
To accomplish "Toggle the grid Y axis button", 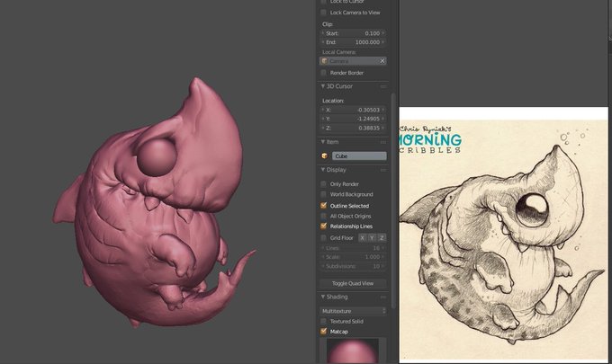I will 372,238.
